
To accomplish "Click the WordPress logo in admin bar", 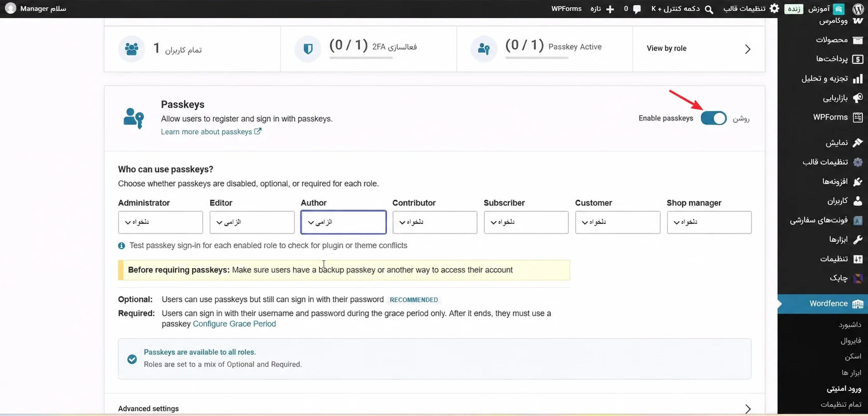I will point(858,9).
